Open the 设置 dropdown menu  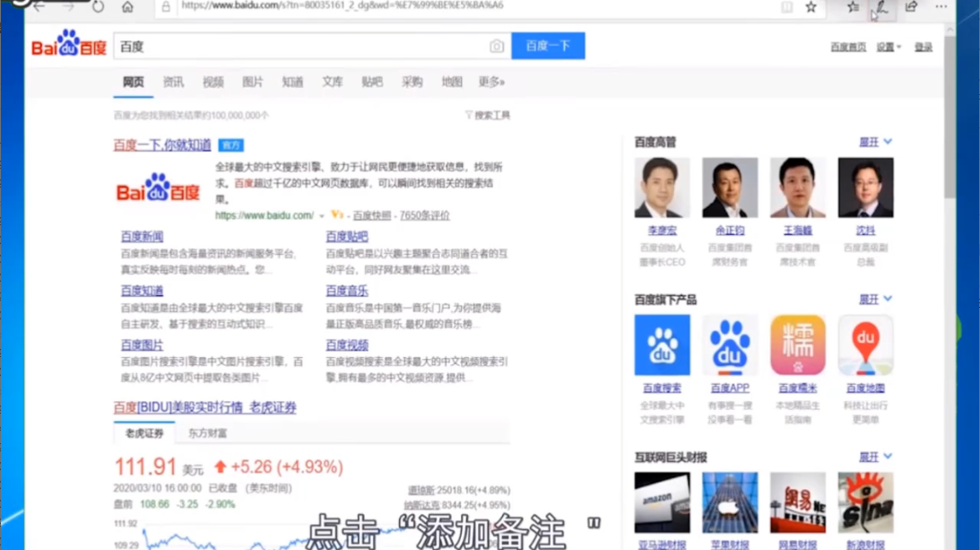[889, 48]
